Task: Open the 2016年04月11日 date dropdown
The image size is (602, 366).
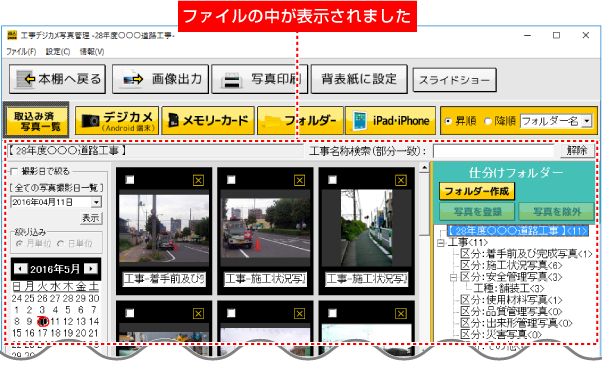Action: coord(96,202)
